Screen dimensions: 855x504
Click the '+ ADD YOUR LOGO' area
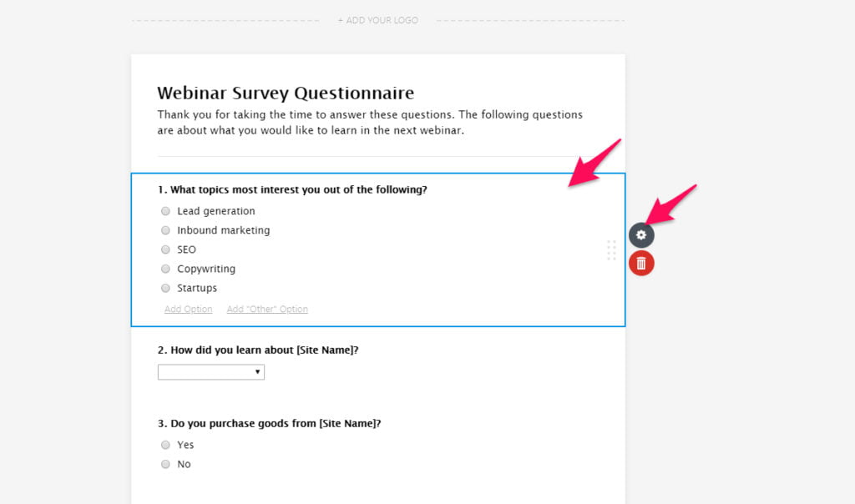pos(377,20)
